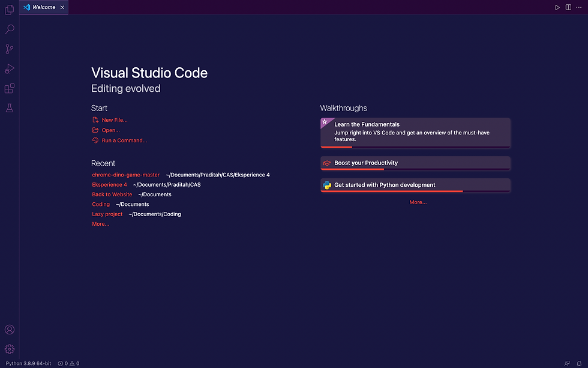This screenshot has width=588, height=368.
Task: Open the Explorer view in activity bar
Action: (x=10, y=10)
